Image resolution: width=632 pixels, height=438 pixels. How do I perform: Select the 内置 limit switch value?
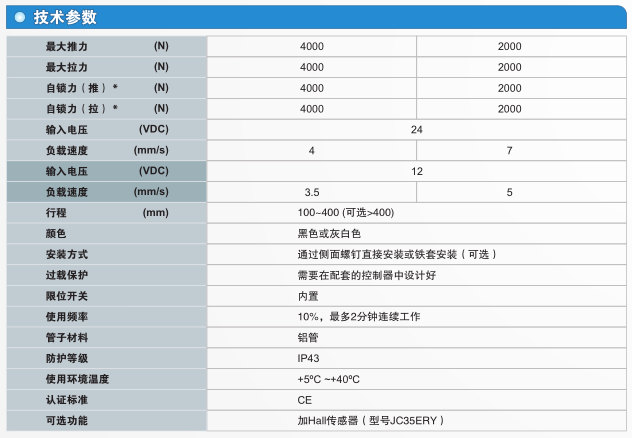[308, 296]
